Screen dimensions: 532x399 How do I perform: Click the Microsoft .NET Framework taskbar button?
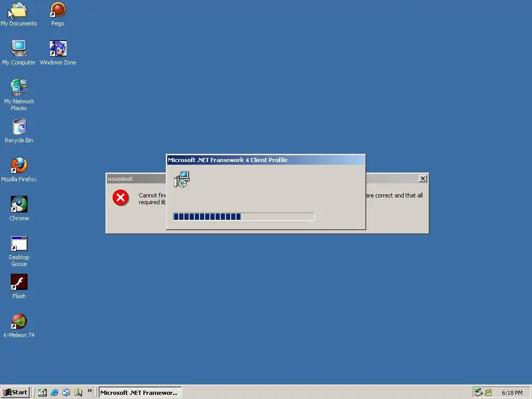(140, 393)
